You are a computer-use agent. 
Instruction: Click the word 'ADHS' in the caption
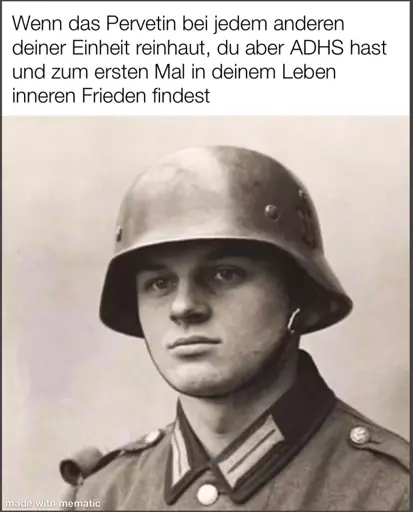tap(317, 48)
